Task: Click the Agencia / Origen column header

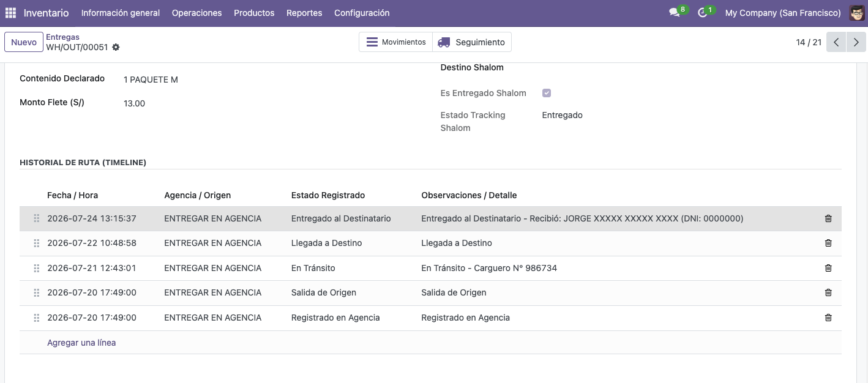Action: tap(198, 195)
